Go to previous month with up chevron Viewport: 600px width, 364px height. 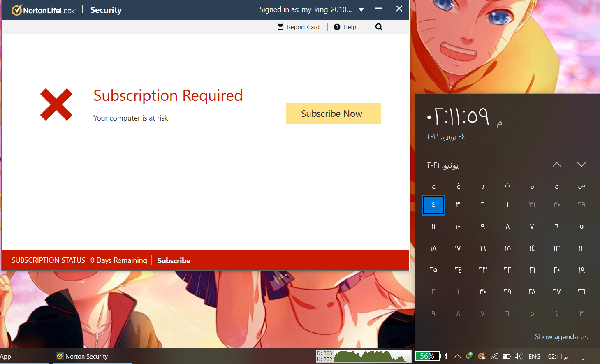click(557, 165)
